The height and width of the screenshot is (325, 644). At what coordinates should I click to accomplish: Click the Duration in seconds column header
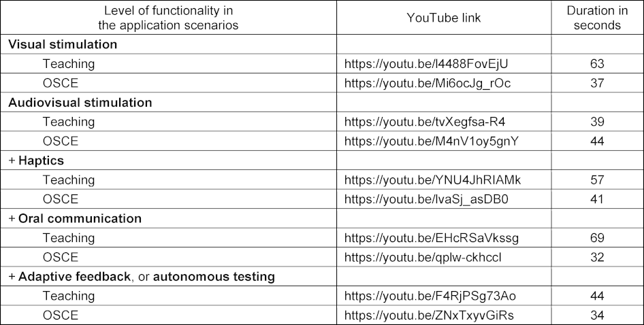(x=597, y=18)
